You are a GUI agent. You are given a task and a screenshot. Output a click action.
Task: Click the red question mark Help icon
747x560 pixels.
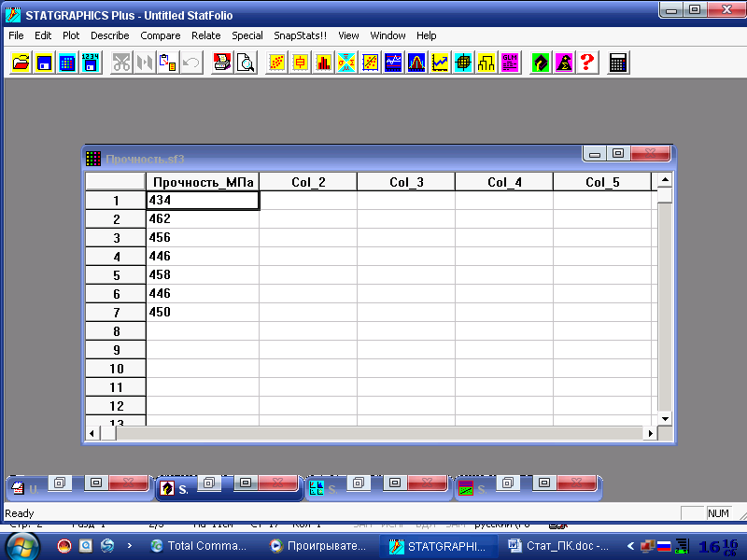coord(587,63)
